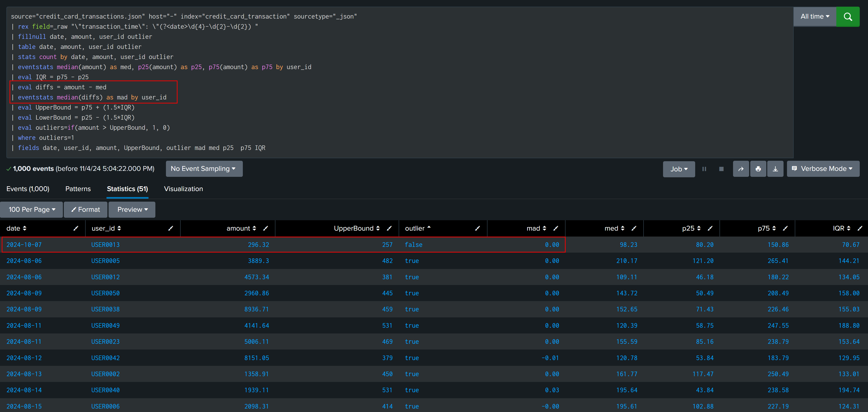Image resolution: width=868 pixels, height=412 pixels.
Task: Click pencil icon on UpperBound column
Action: click(389, 228)
